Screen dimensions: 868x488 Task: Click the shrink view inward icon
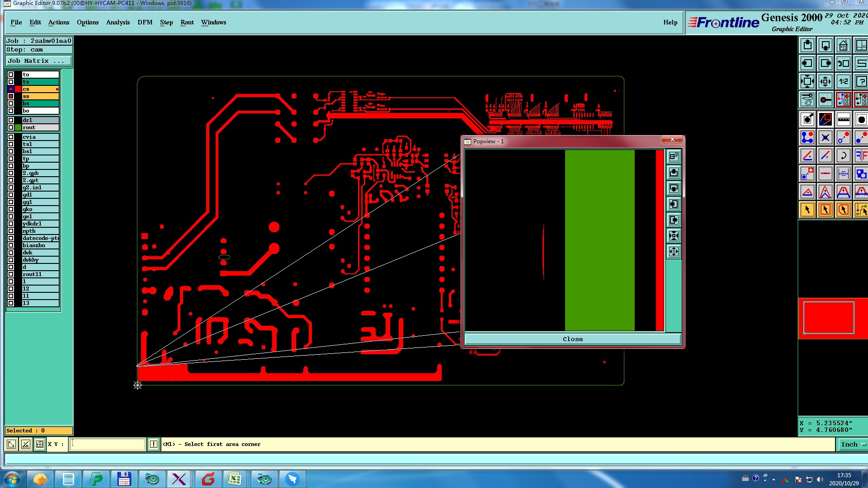pyautogui.click(x=826, y=81)
